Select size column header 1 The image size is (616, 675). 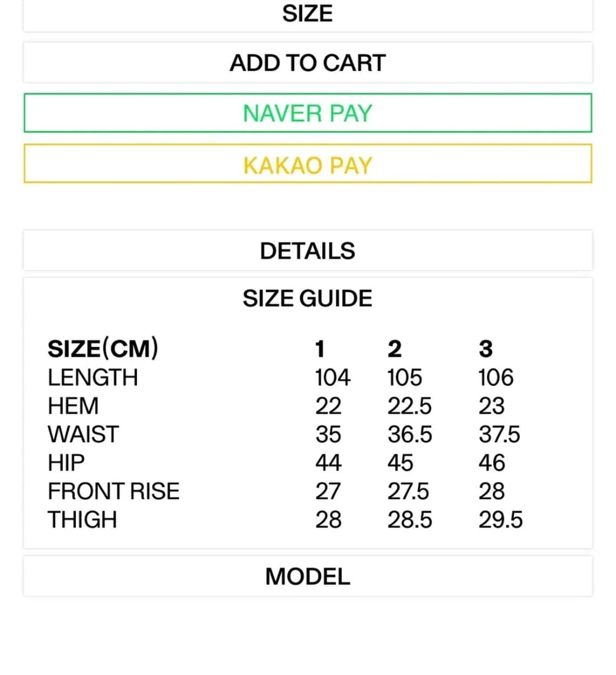pyautogui.click(x=320, y=349)
